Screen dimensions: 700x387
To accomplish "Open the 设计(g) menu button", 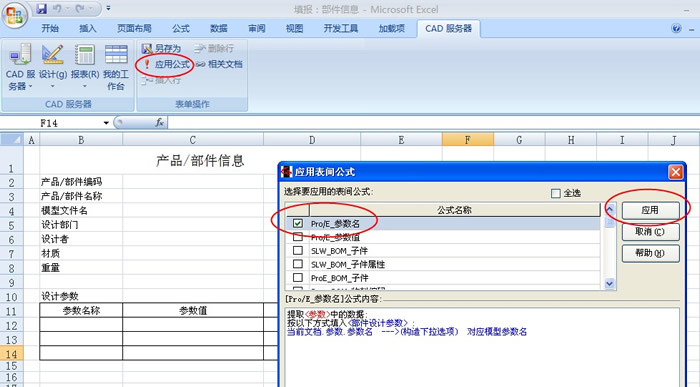I will (x=53, y=67).
